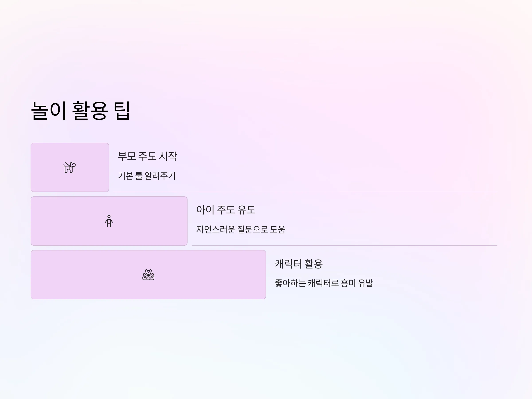Click the teddy bear icon

(148, 275)
